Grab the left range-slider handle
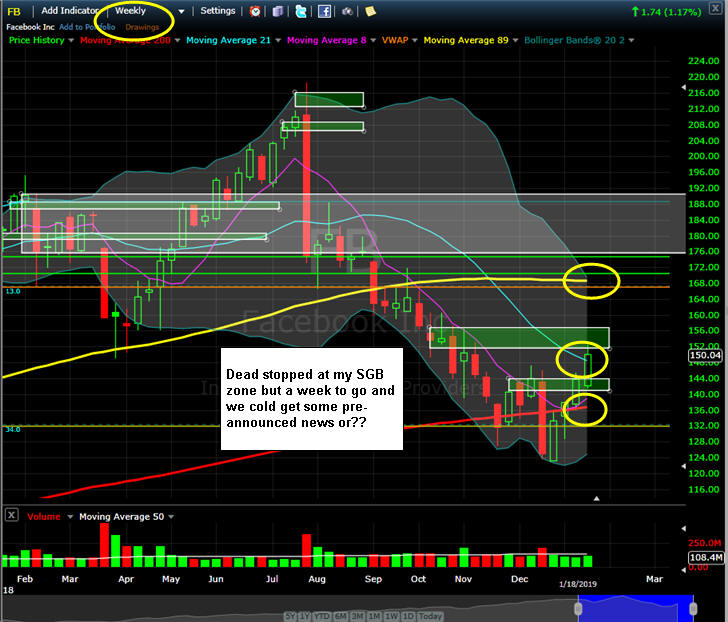 [x=578, y=609]
